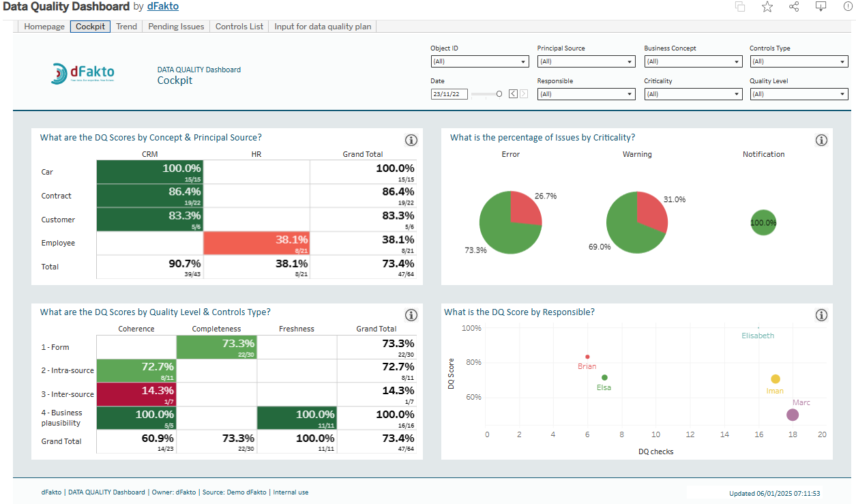
Task: Click the Contract row label
Action: click(x=56, y=196)
